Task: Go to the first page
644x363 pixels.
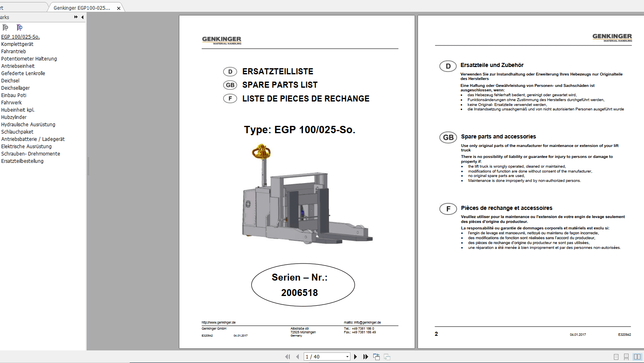Action: click(x=288, y=357)
